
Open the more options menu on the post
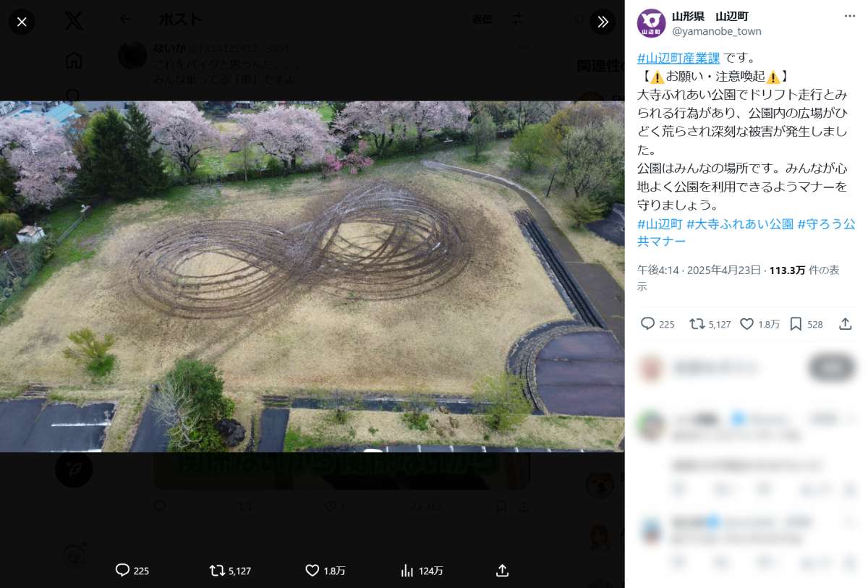point(849,16)
